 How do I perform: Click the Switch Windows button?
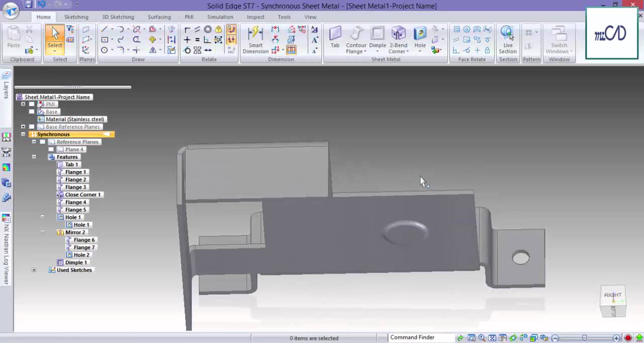[559, 40]
